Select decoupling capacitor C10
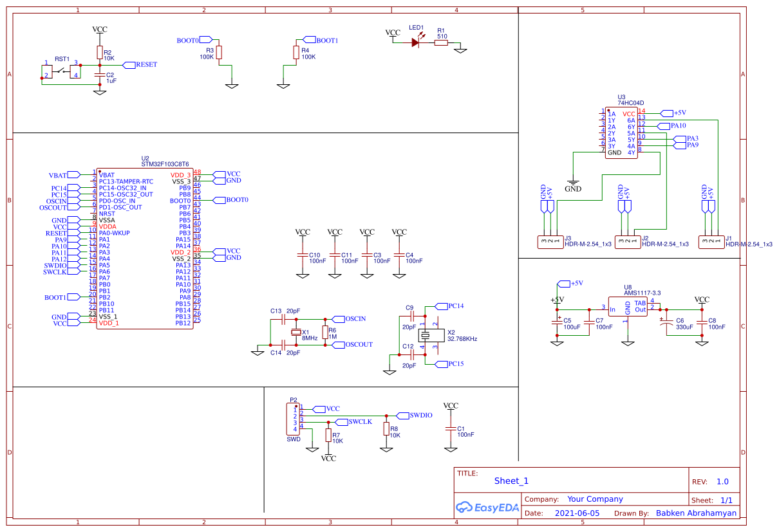Viewport: 779px width, 532px height. pos(303,256)
